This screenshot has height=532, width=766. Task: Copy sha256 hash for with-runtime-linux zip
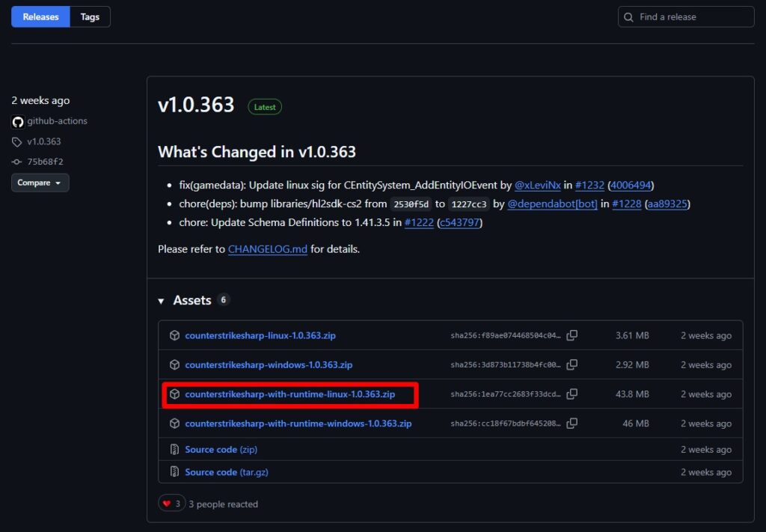click(x=572, y=394)
